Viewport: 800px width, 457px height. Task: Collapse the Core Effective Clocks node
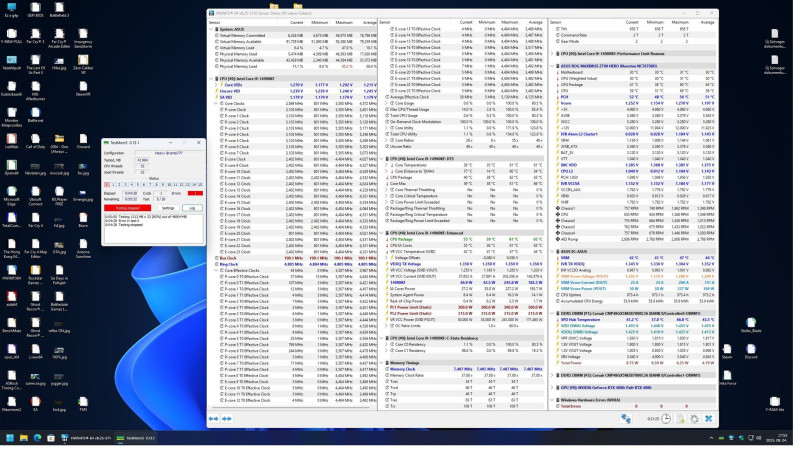[216, 270]
